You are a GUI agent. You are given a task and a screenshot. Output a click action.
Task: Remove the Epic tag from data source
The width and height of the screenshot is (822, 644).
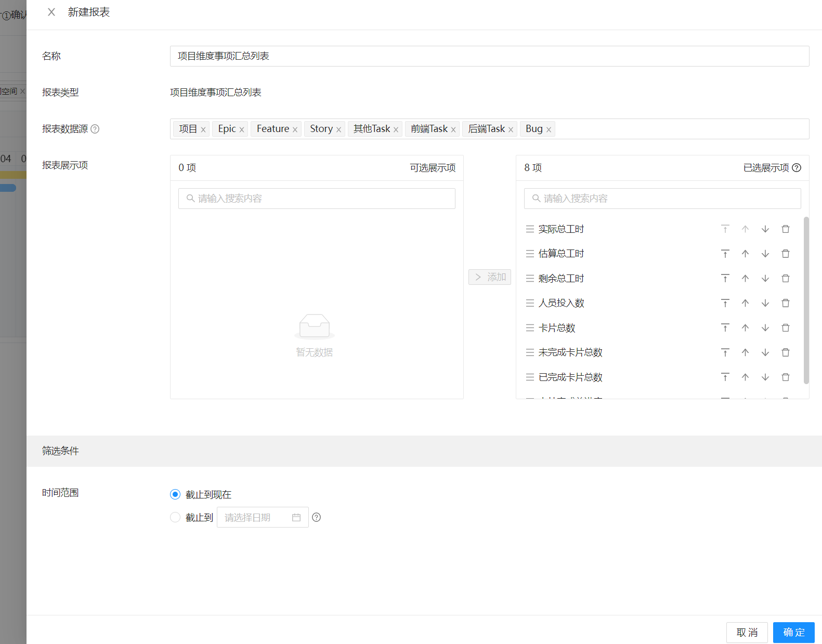[242, 130]
